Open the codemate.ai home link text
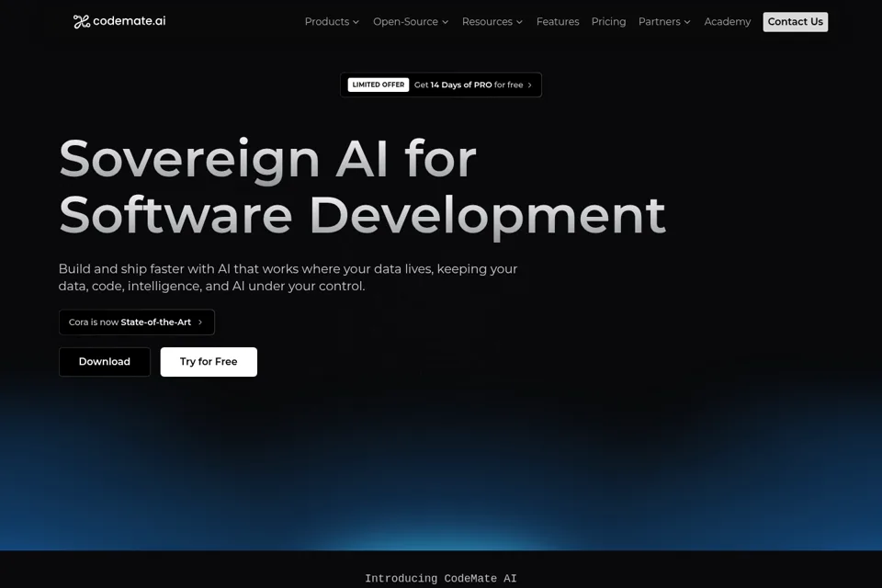 pyautogui.click(x=130, y=21)
